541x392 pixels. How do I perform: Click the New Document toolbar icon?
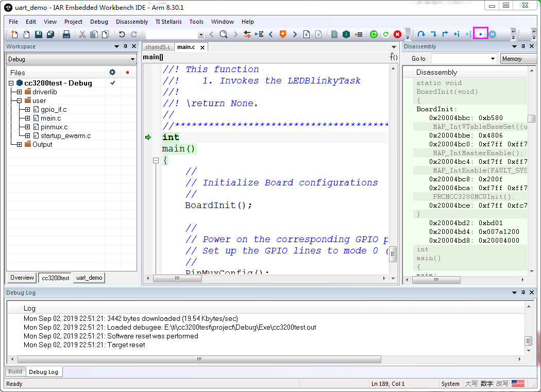point(14,34)
